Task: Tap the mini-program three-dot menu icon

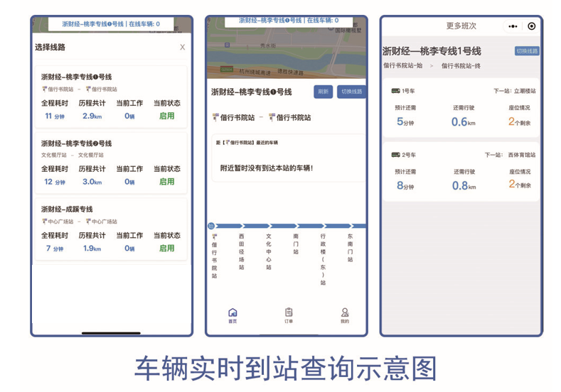Action: (x=513, y=26)
